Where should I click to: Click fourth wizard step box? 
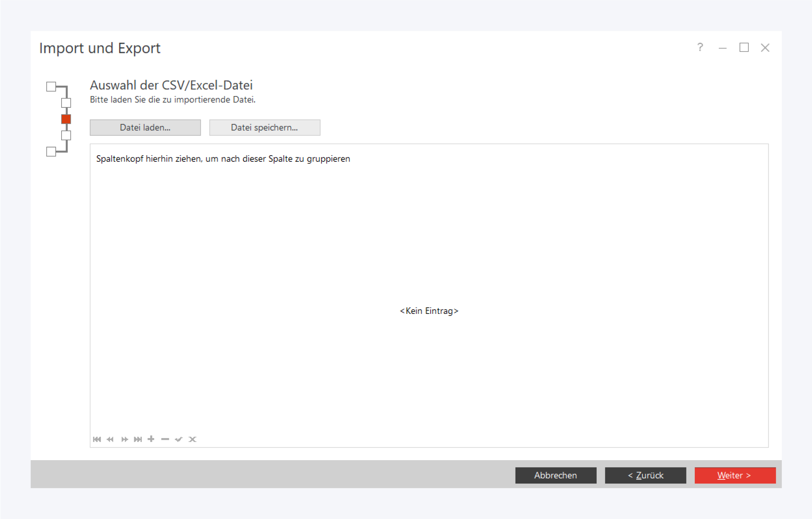(x=66, y=135)
